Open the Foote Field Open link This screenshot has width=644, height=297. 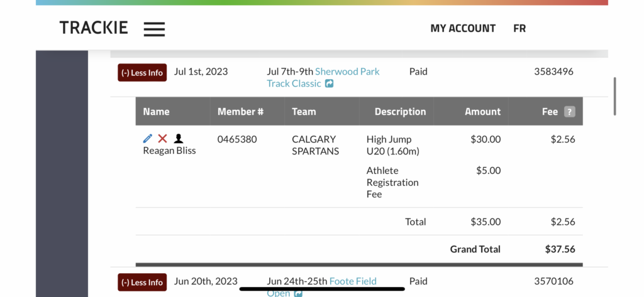point(321,287)
